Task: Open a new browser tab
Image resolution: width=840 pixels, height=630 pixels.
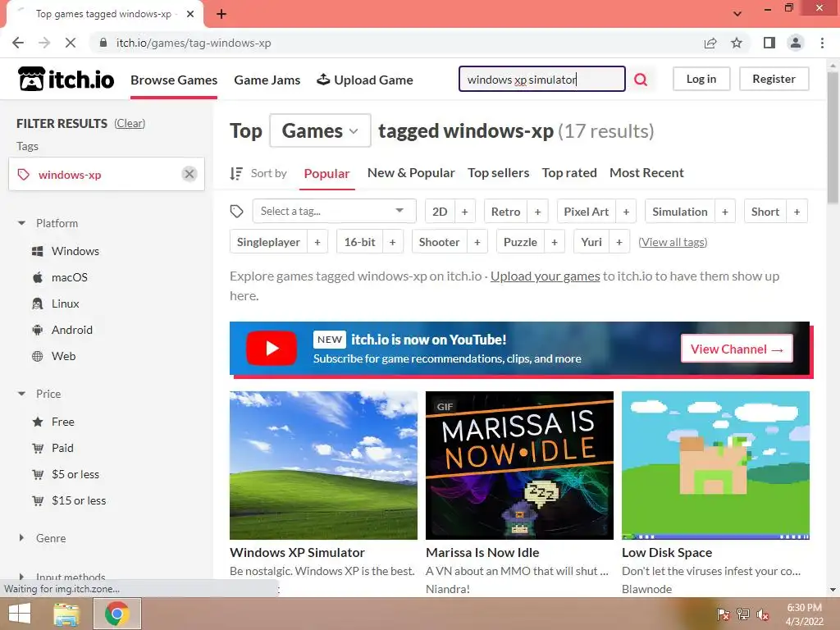Action: [221, 14]
